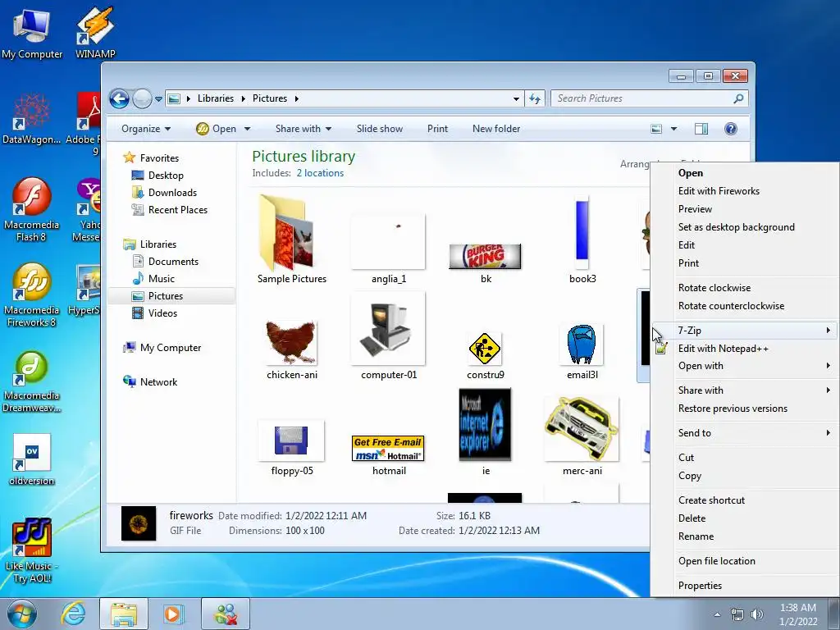
Task: Open Windows Media Player taskbar icon
Action: 173,614
